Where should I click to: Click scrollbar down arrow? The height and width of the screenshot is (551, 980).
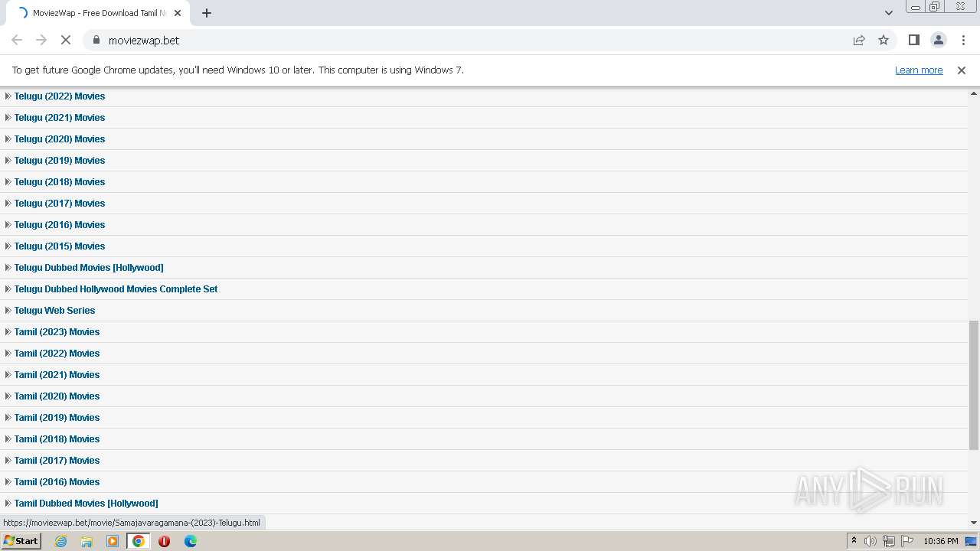pyautogui.click(x=974, y=523)
